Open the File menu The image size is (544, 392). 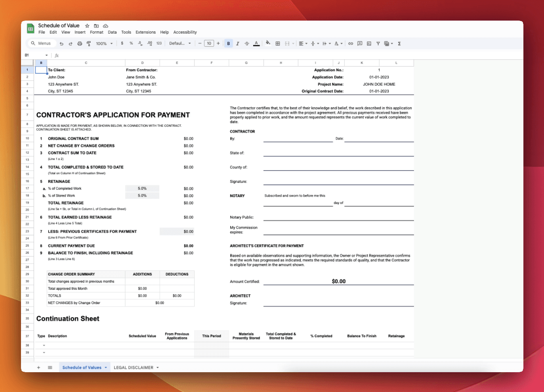(42, 32)
